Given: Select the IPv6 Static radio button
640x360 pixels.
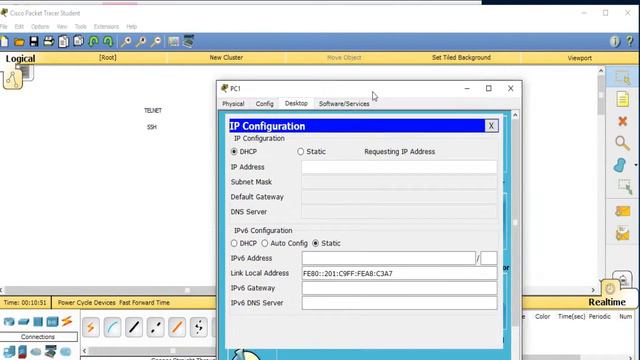Looking at the screenshot, I should tap(316, 243).
